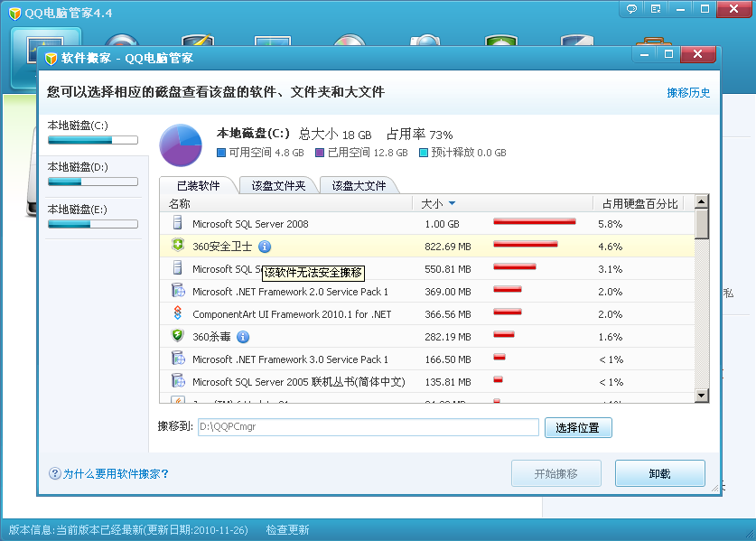Image resolution: width=756 pixels, height=541 pixels.
Task: Click the QQ电脑管家4.4 main window logo
Action: (x=15, y=13)
